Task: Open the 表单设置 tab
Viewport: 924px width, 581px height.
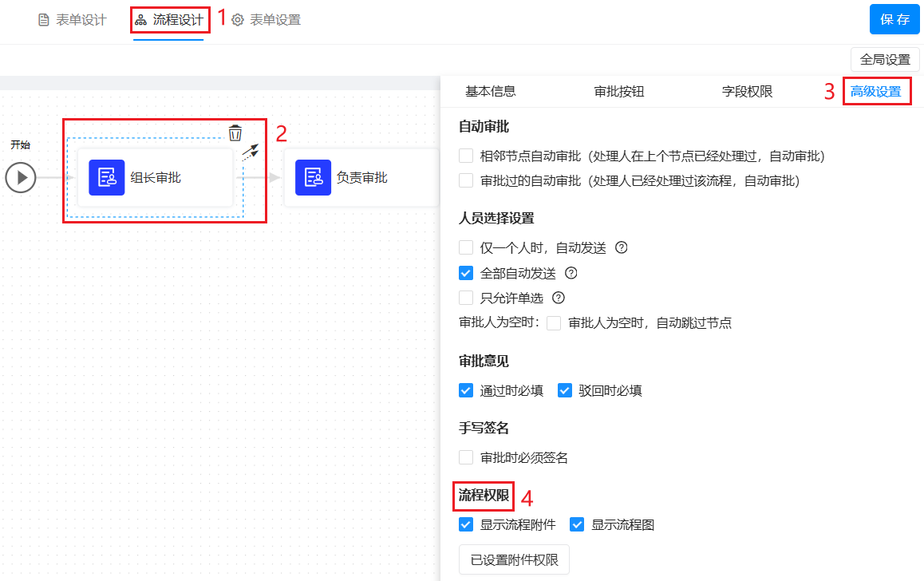Action: click(267, 20)
